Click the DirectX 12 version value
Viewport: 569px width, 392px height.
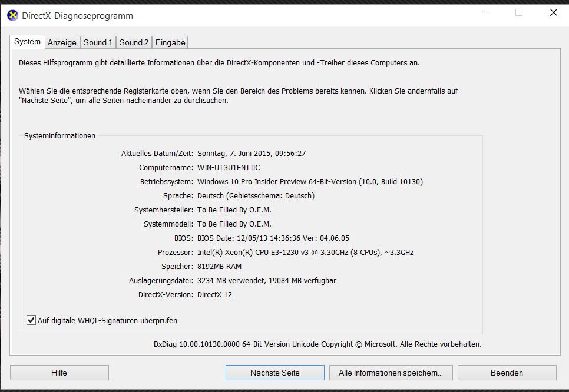tap(214, 295)
